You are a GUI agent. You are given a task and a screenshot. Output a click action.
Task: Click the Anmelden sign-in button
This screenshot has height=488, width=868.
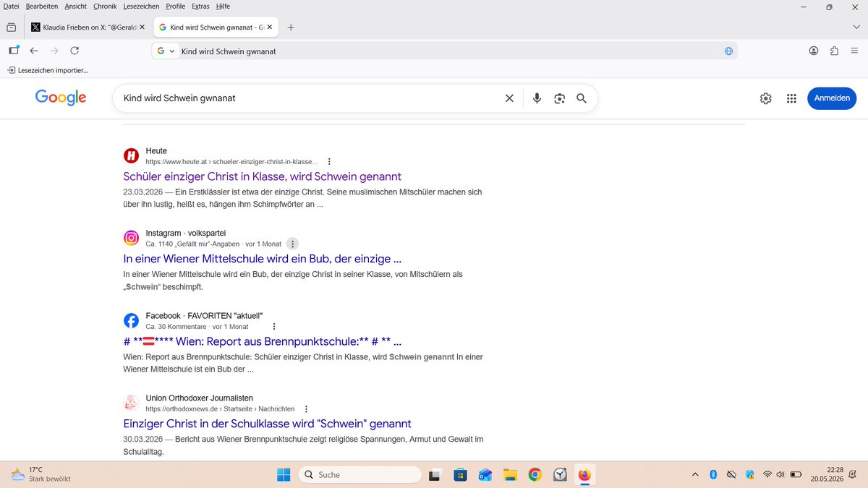pos(832,98)
